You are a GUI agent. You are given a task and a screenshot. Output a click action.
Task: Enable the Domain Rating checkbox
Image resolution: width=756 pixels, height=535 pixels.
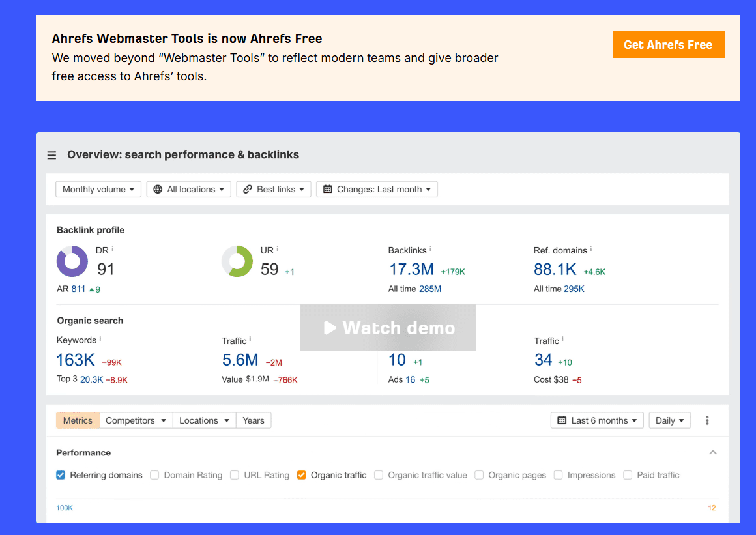tap(154, 475)
